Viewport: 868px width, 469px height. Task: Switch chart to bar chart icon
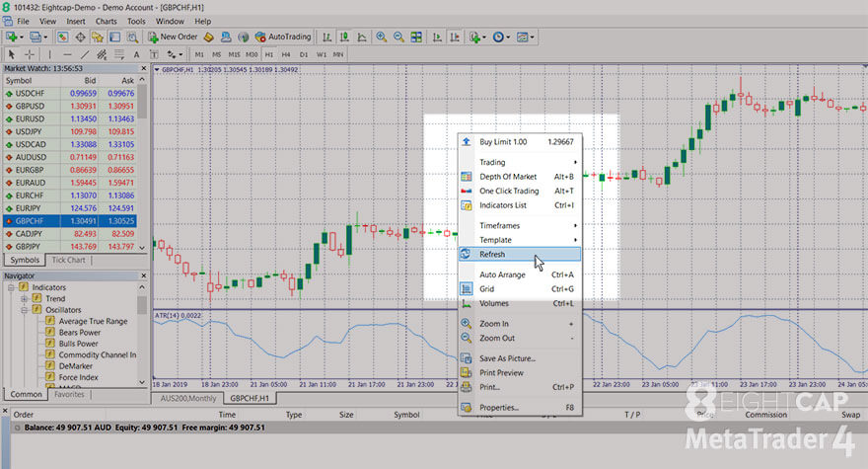326,38
